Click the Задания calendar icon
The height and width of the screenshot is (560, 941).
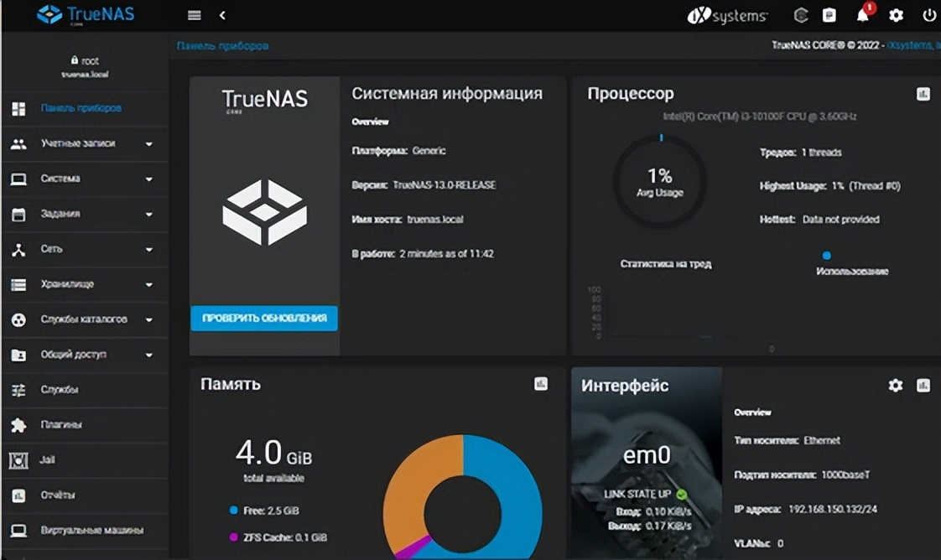click(18, 214)
